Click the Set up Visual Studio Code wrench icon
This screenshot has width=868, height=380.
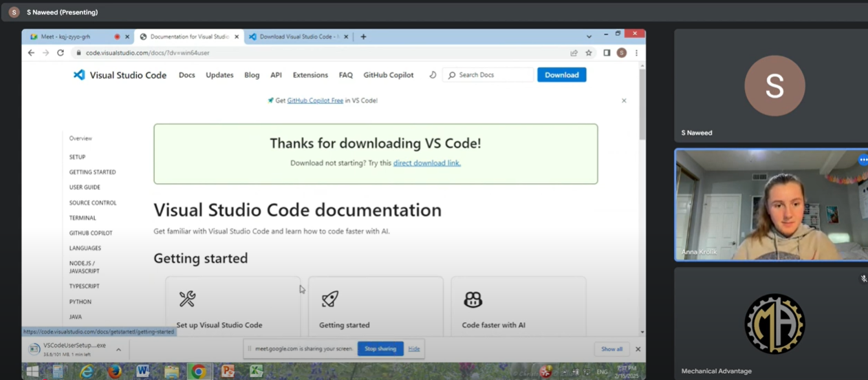[x=187, y=299]
